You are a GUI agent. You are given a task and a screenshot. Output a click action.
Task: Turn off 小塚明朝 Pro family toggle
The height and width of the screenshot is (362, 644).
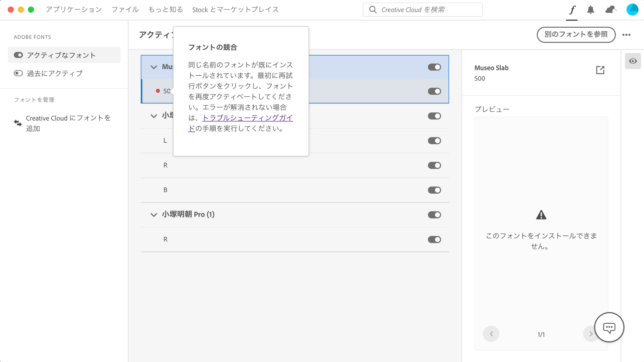click(x=434, y=215)
